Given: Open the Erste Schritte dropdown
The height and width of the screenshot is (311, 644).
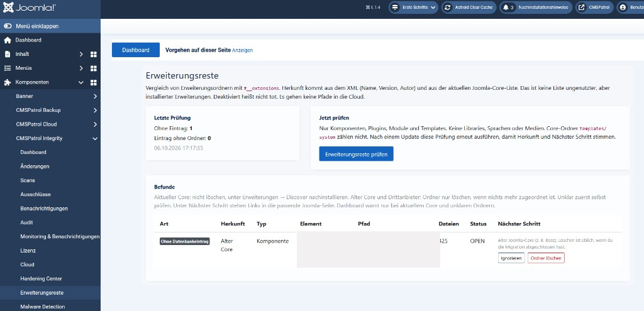Looking at the screenshot, I should [x=413, y=8].
